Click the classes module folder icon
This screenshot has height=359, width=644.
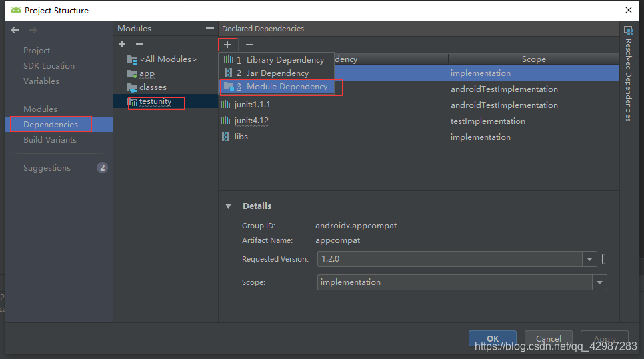[x=132, y=87]
